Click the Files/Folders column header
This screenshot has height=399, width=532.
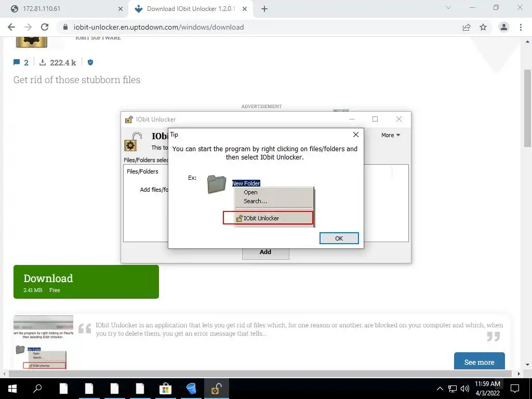point(142,171)
